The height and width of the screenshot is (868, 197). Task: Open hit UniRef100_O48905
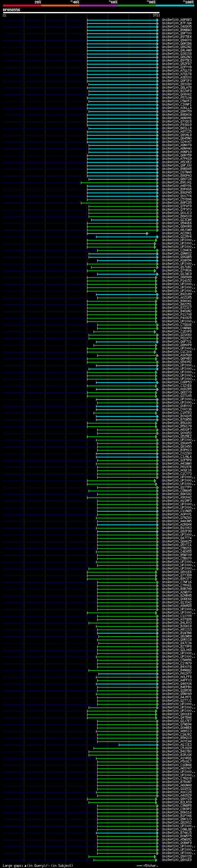[176, 26]
